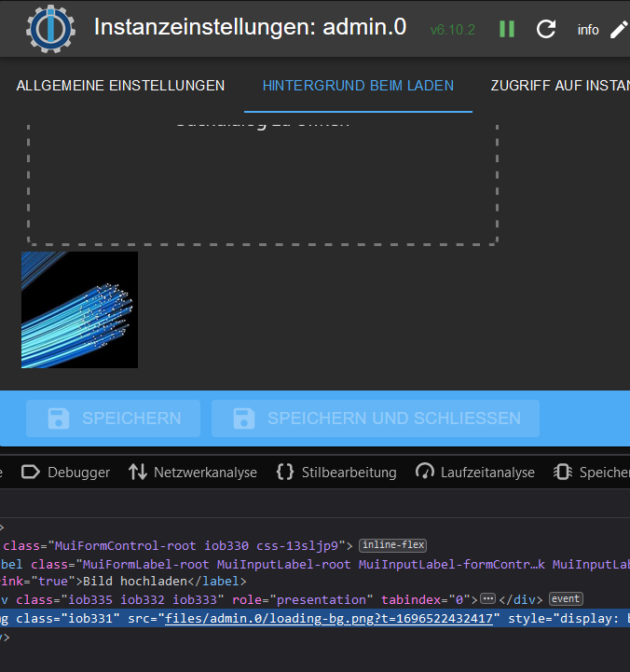The height and width of the screenshot is (672, 630).
Task: Click the dashed image upload dropzone
Action: pos(263,185)
